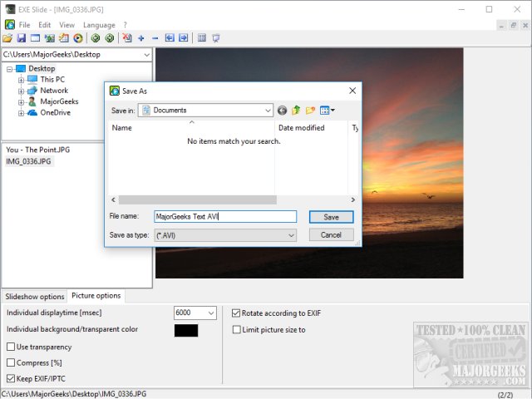Click the File name input field

[x=225, y=216]
